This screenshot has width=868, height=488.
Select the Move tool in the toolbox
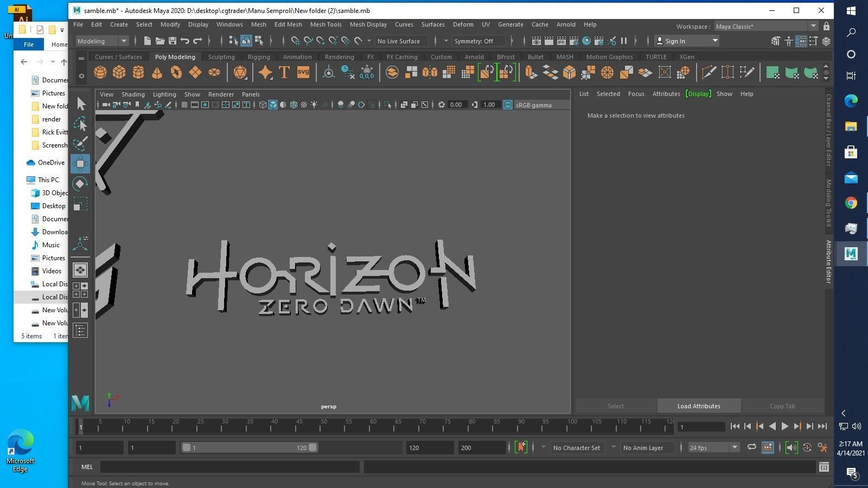(x=80, y=164)
